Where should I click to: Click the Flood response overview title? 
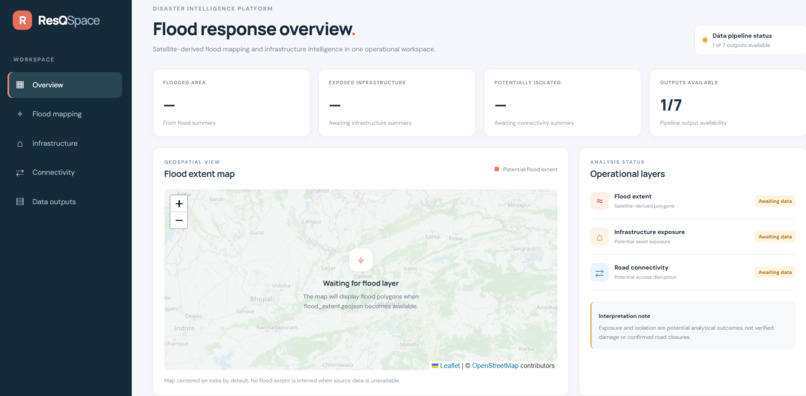(x=254, y=29)
